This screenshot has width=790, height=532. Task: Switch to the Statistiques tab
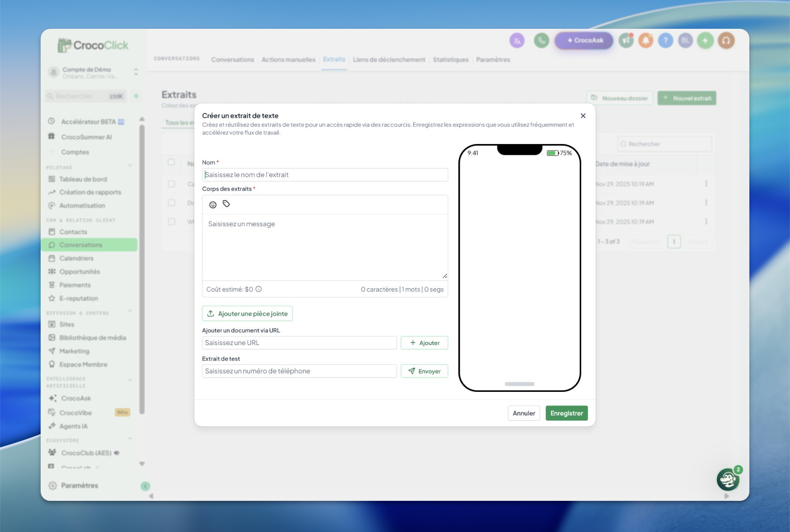(x=451, y=60)
